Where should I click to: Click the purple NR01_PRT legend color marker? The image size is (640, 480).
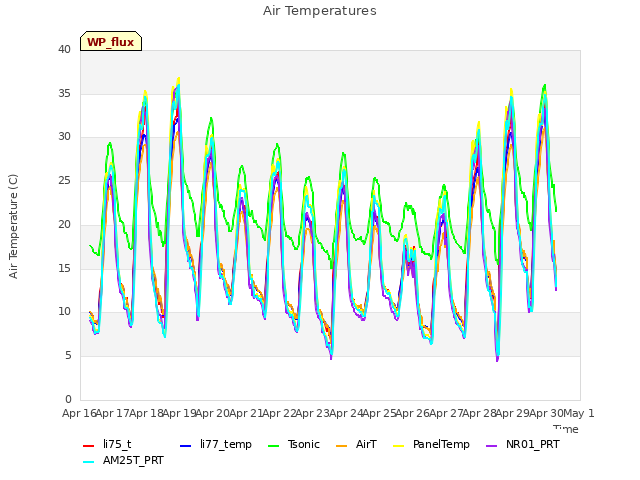coord(491,446)
